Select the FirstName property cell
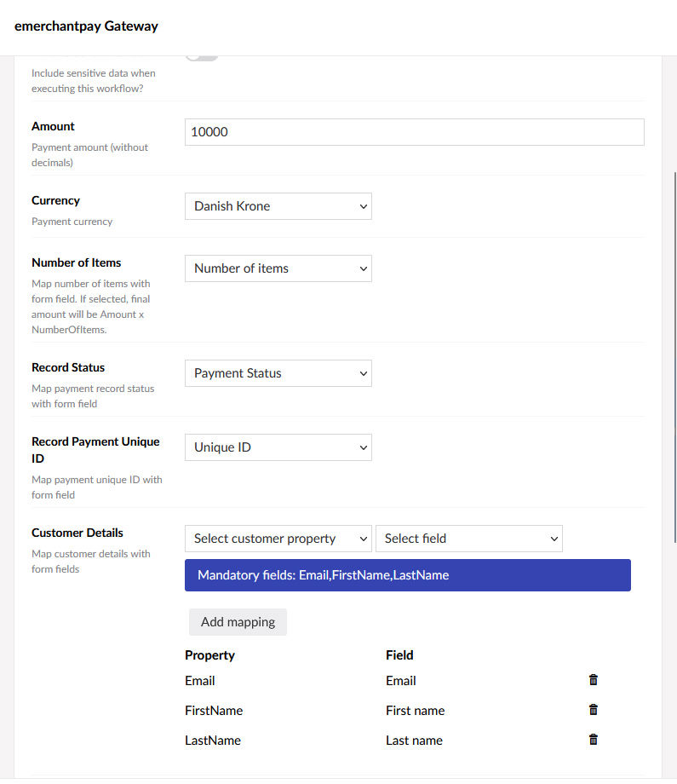 pos(214,711)
